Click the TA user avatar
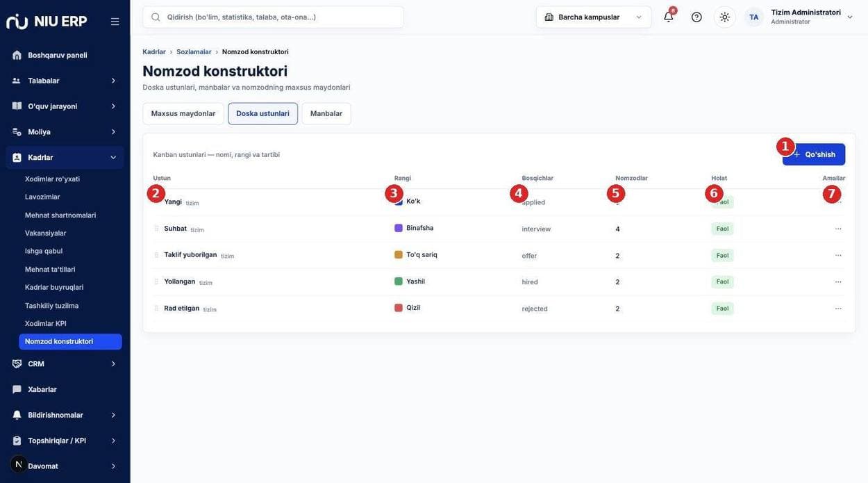This screenshot has width=868, height=483. [x=754, y=17]
